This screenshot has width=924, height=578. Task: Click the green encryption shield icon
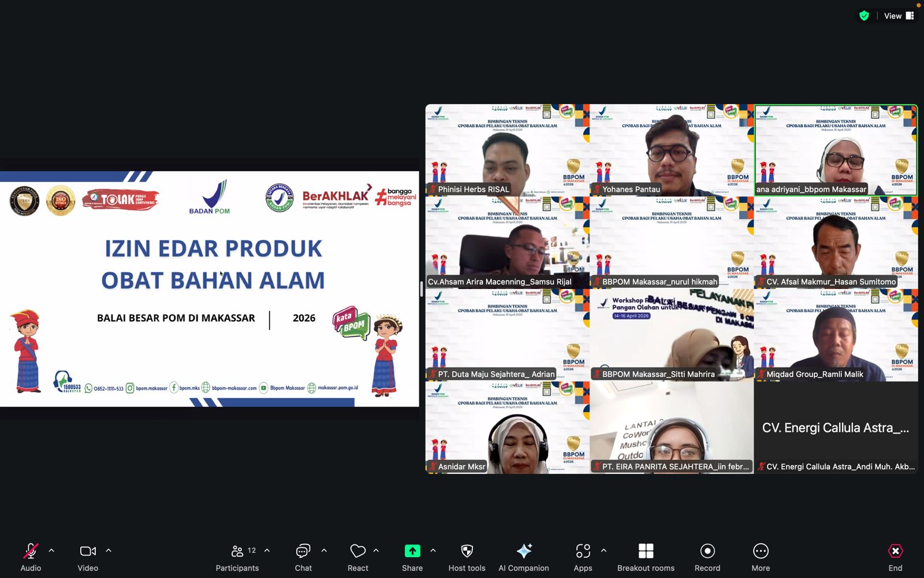(864, 16)
